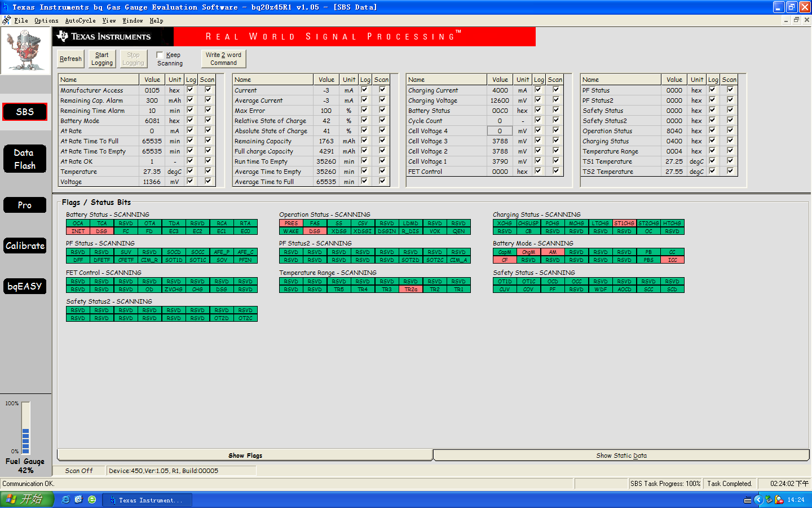The image size is (812, 508).
Task: Click the keyboard icon in the system tray
Action: 748,500
